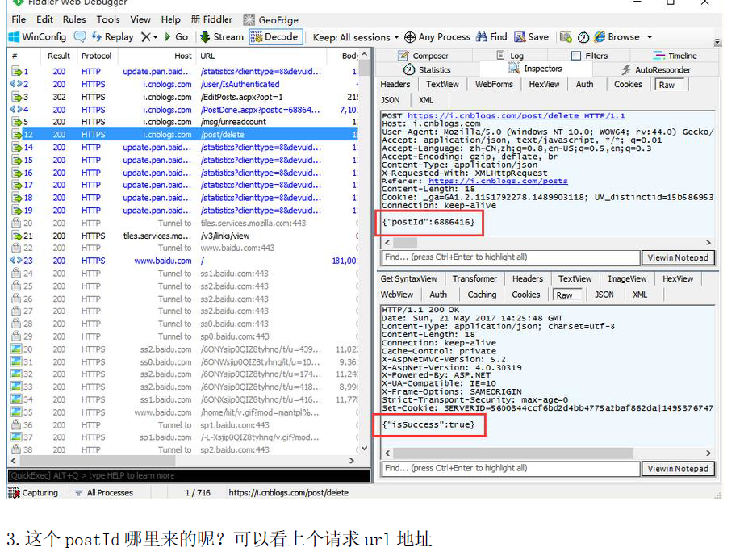Open the Help menu
The width and height of the screenshot is (744, 560).
point(171,19)
